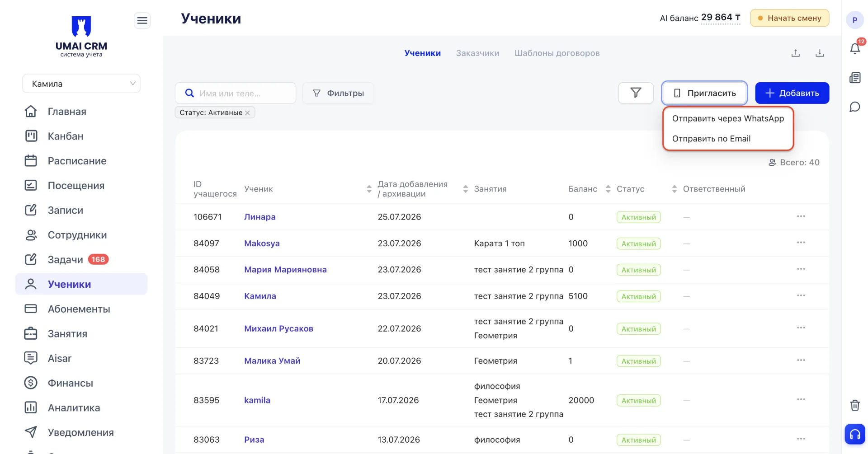Open the news document icon in right bar
868x454 pixels.
(x=855, y=78)
